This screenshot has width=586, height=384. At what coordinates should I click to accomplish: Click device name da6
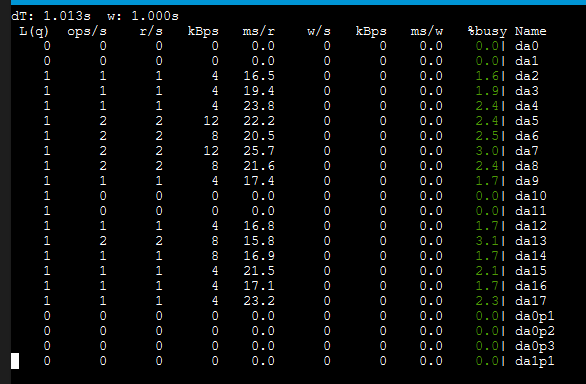click(527, 136)
